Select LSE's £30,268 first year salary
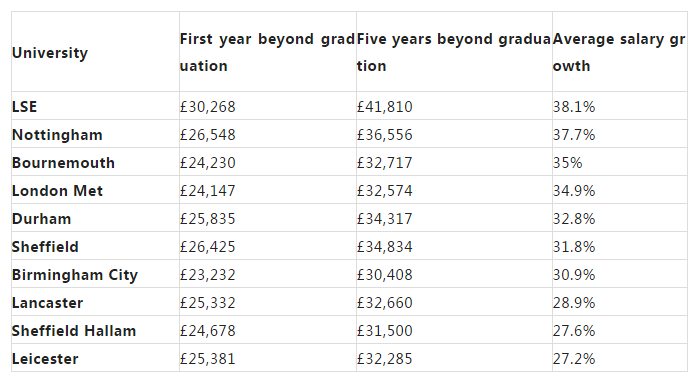694x379 pixels. [x=208, y=107]
